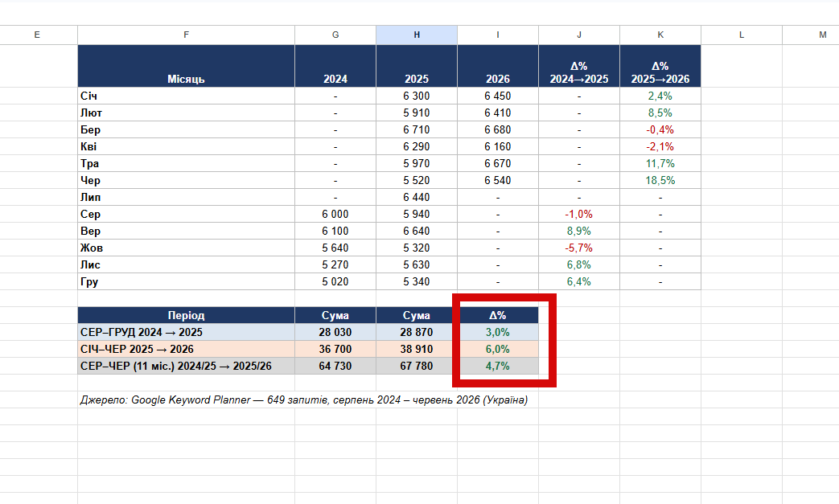Select column header J

(x=579, y=35)
